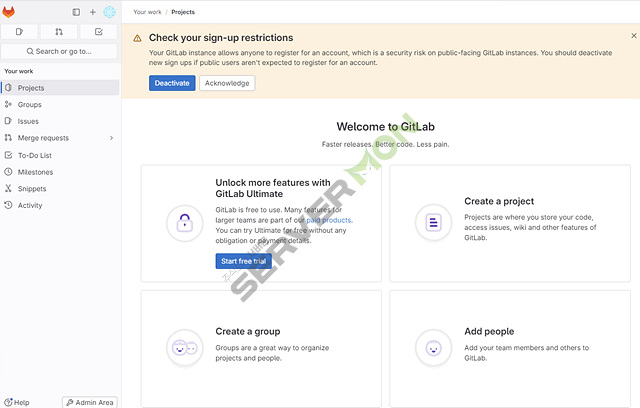Image resolution: width=640 pixels, height=408 pixels.
Task: Click the Search or go to field
Action: (59, 51)
